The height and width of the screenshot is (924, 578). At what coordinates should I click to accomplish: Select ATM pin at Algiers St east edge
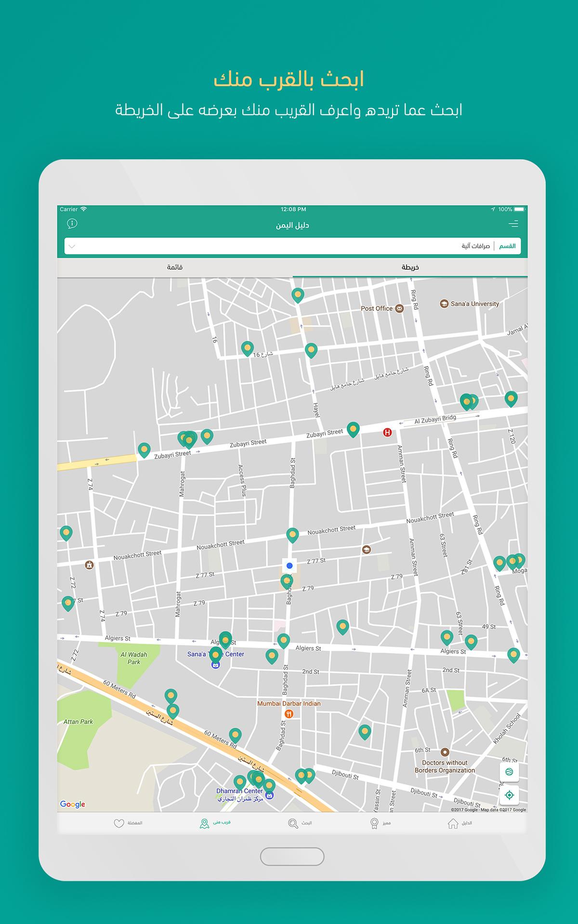tap(513, 655)
